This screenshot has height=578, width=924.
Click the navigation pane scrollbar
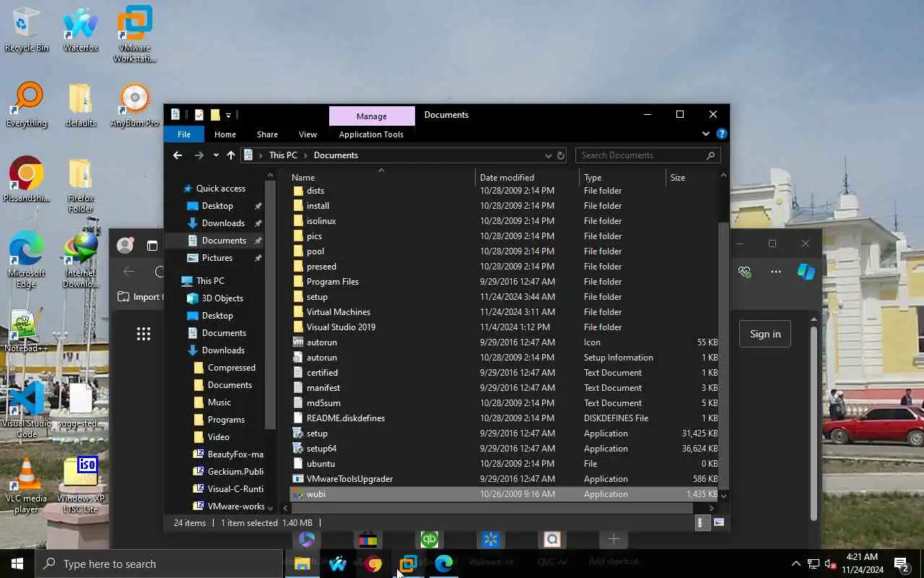pos(271,303)
